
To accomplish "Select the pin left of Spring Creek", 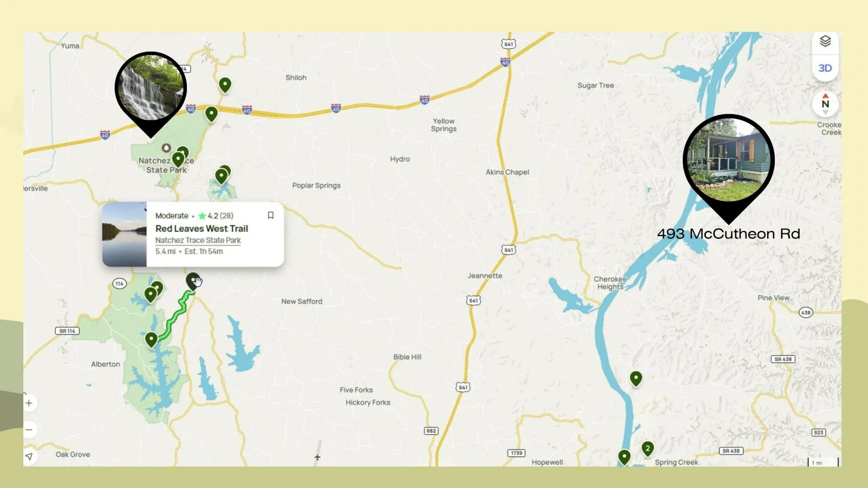I will (624, 457).
